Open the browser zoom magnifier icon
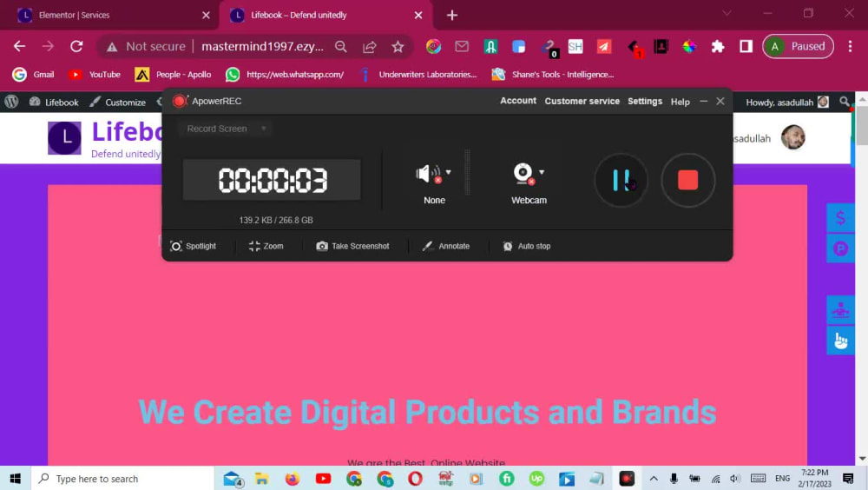 click(x=341, y=47)
